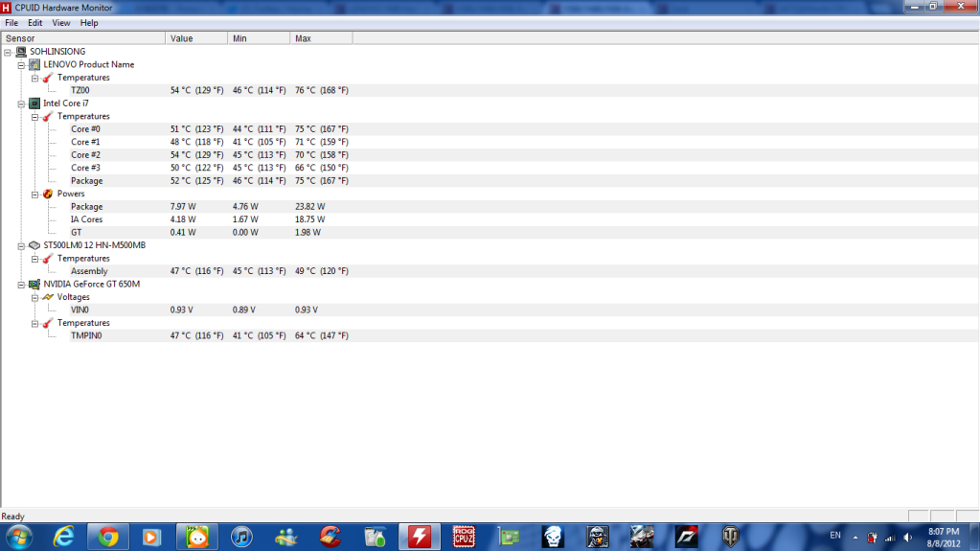Screen dimensions: 980x551
Task: Click the Windows Start button
Action: (18, 536)
